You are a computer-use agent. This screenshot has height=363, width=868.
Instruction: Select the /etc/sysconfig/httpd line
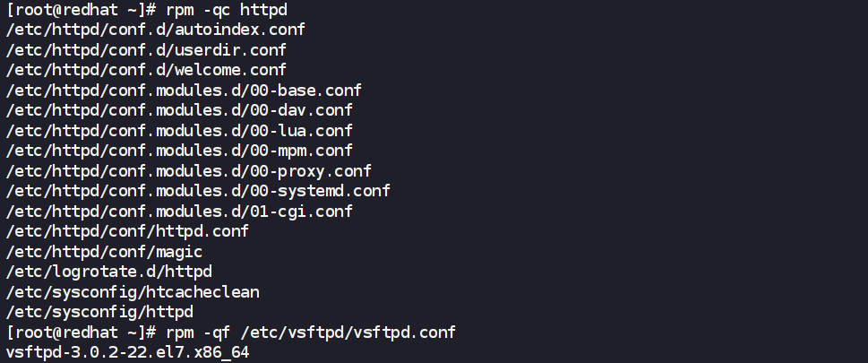coord(99,312)
